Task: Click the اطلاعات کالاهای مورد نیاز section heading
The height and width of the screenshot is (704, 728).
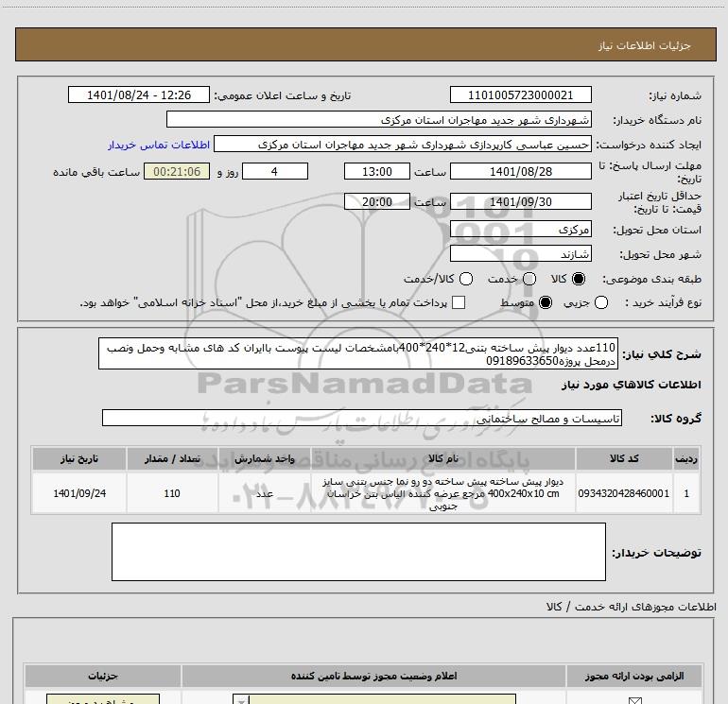Action: click(631, 385)
